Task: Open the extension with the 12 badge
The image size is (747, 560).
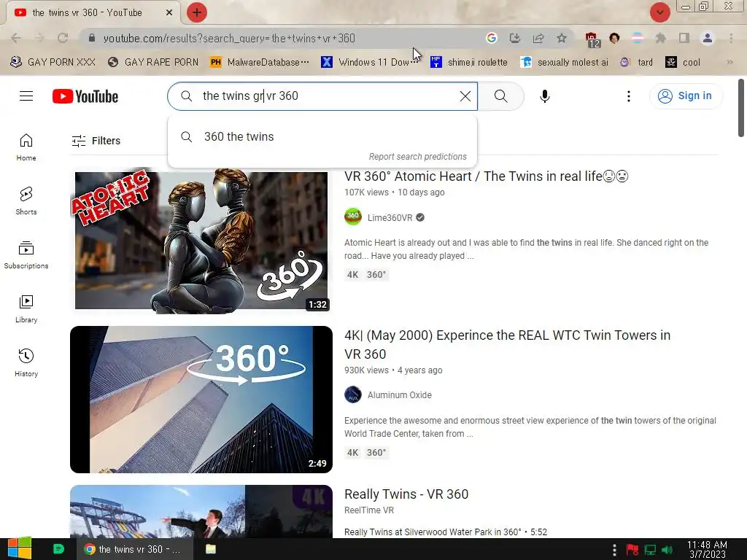Action: (x=592, y=39)
